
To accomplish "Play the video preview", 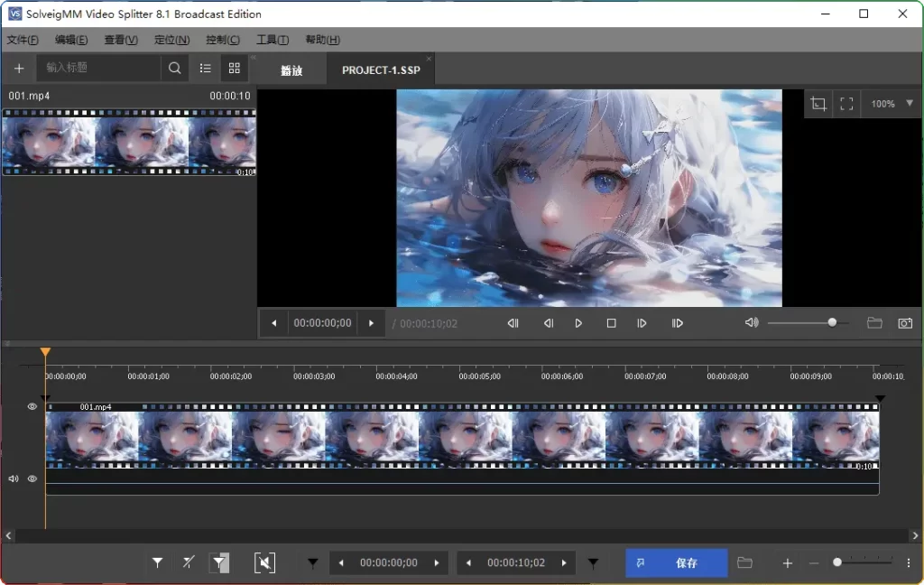I will tap(578, 323).
